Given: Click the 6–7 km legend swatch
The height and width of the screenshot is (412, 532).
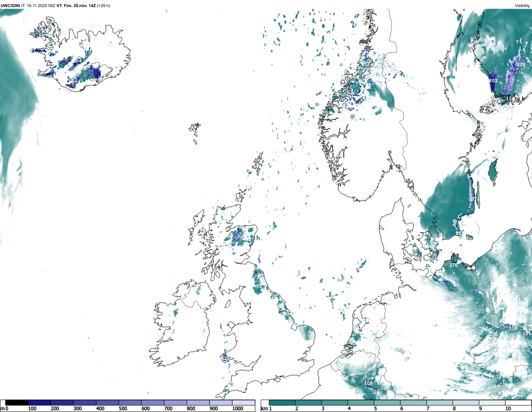Looking at the screenshot, I should click(413, 402).
